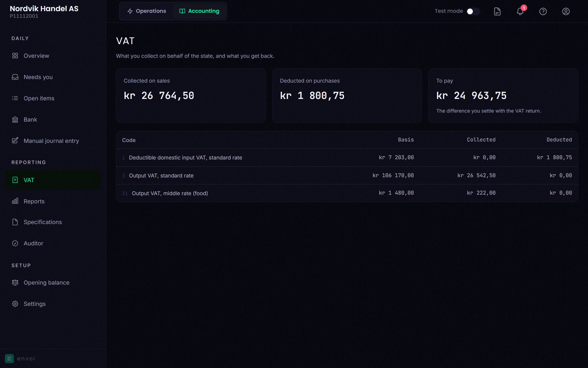This screenshot has height=368, width=588.
Task: Open Manual journal entry label
Action: point(51,141)
